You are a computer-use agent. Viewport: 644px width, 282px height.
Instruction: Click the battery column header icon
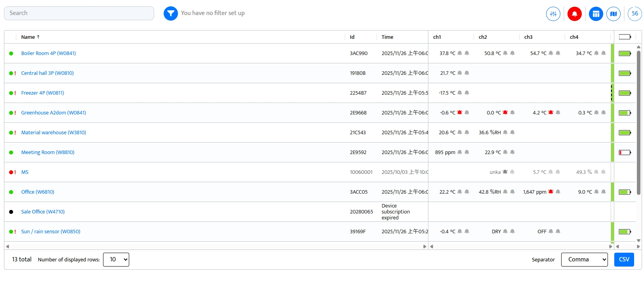coord(625,37)
